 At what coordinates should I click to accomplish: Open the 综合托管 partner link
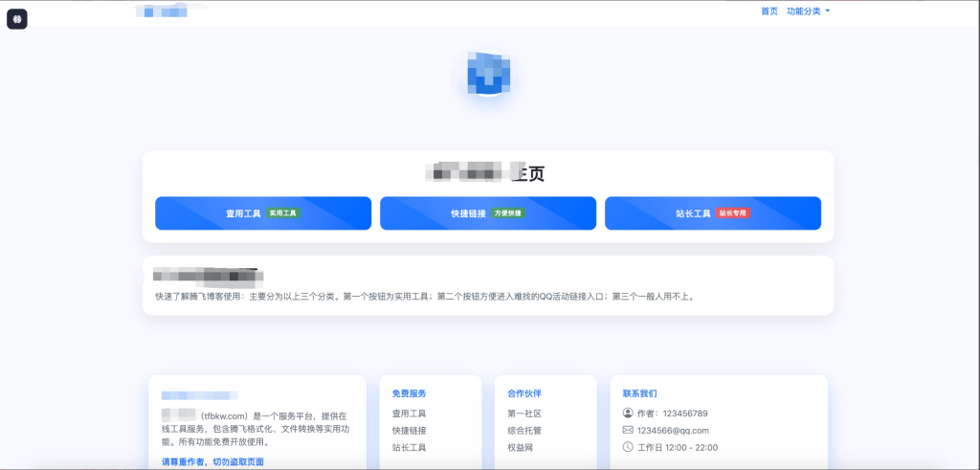pos(524,431)
